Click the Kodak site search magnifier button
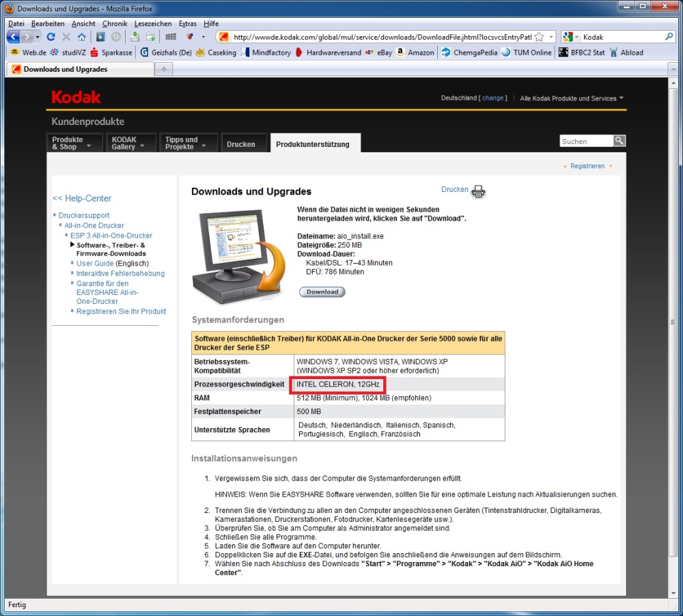Viewport: 683px width, 616px height. [619, 141]
